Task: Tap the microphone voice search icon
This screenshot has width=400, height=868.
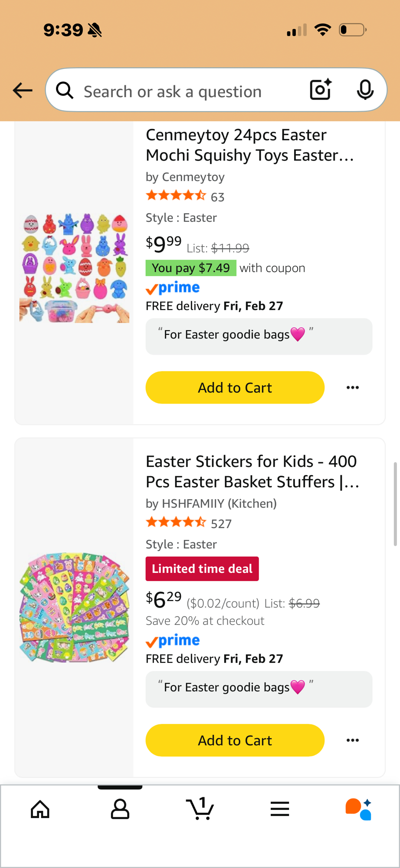Action: [365, 90]
